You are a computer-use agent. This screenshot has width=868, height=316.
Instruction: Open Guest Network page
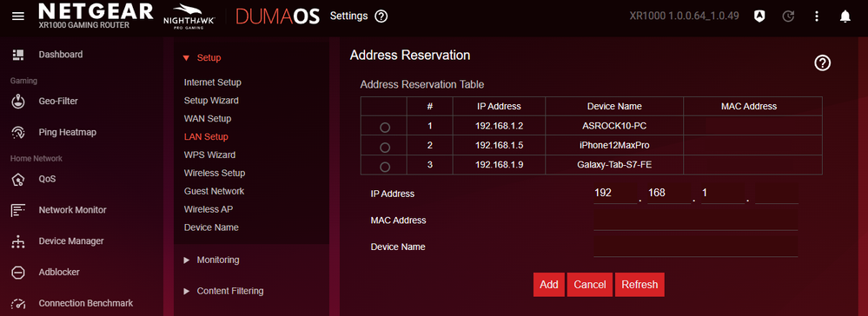[215, 191]
